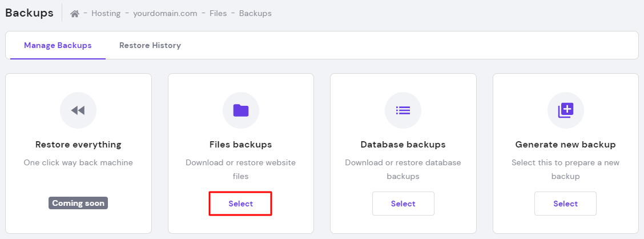Viewport: 644px width, 239px height.
Task: Click the Database backups card title
Action: tap(403, 145)
